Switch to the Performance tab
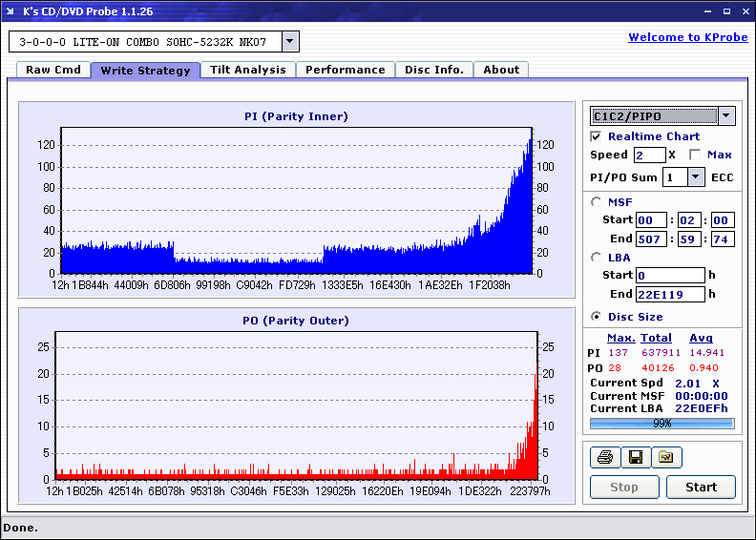The height and width of the screenshot is (540, 756). tap(346, 70)
